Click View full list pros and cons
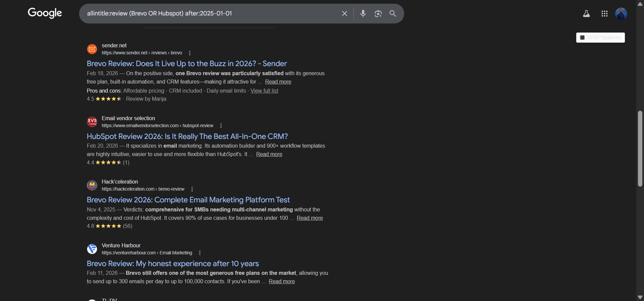This screenshot has width=644, height=301. pyautogui.click(x=264, y=91)
